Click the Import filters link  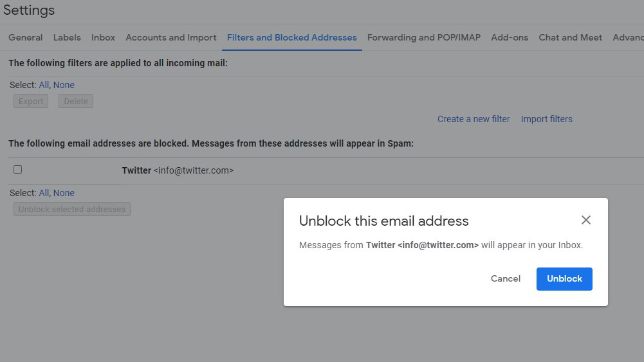click(546, 119)
